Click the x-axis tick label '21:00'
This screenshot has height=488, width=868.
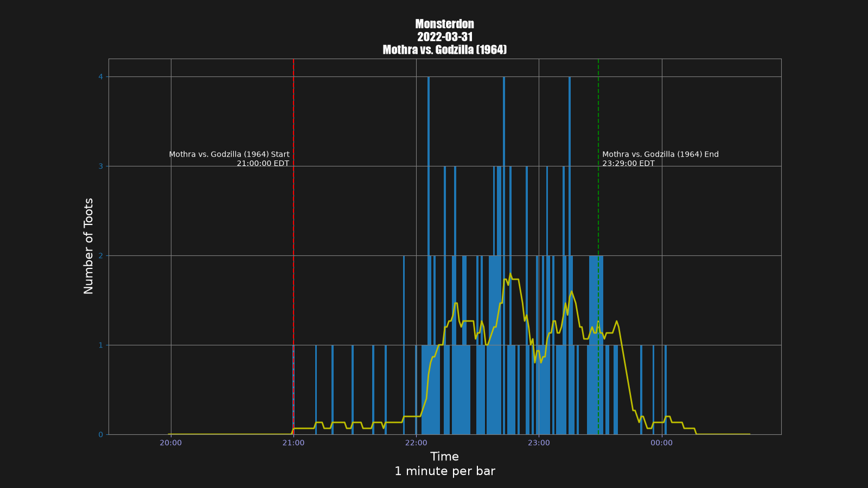pyautogui.click(x=293, y=443)
